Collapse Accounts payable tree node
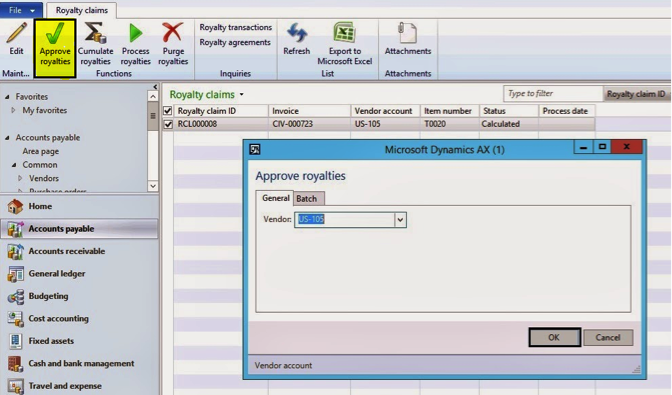This screenshot has height=395, width=672. pyautogui.click(x=7, y=138)
